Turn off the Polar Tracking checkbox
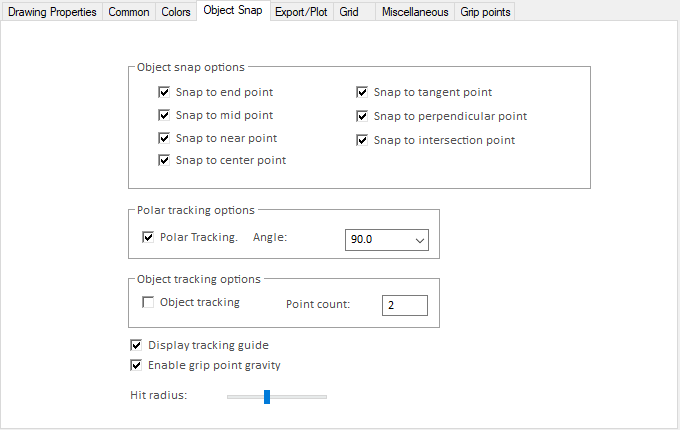Image resolution: width=680 pixels, height=430 pixels. click(x=149, y=237)
